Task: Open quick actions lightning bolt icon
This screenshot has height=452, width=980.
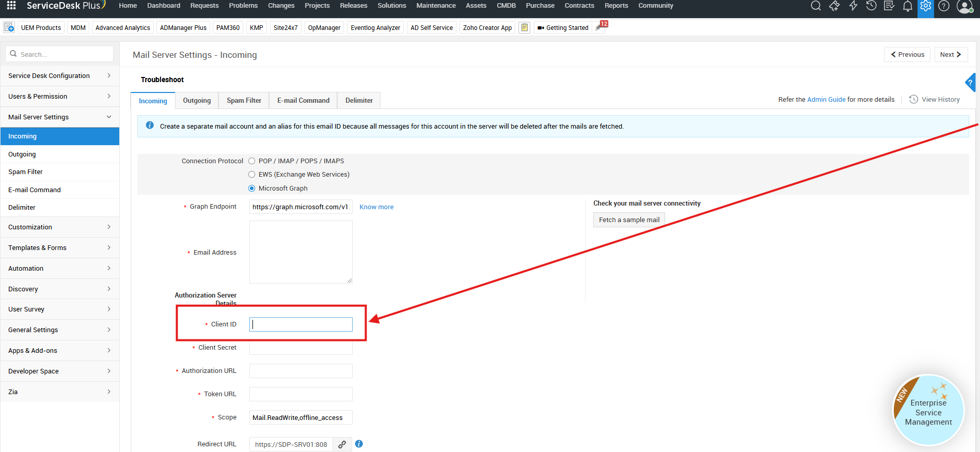Action: tap(853, 6)
